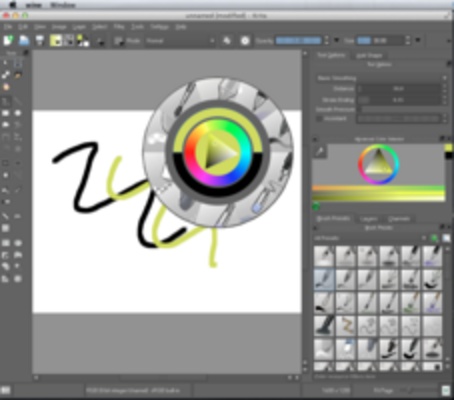The width and height of the screenshot is (454, 400).
Task: Toggle eraser mode in the toolbar
Action: (227, 41)
